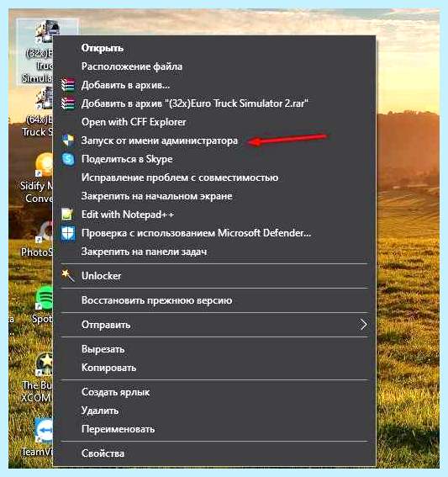Select the PhotoScape desktop icon

point(38,239)
